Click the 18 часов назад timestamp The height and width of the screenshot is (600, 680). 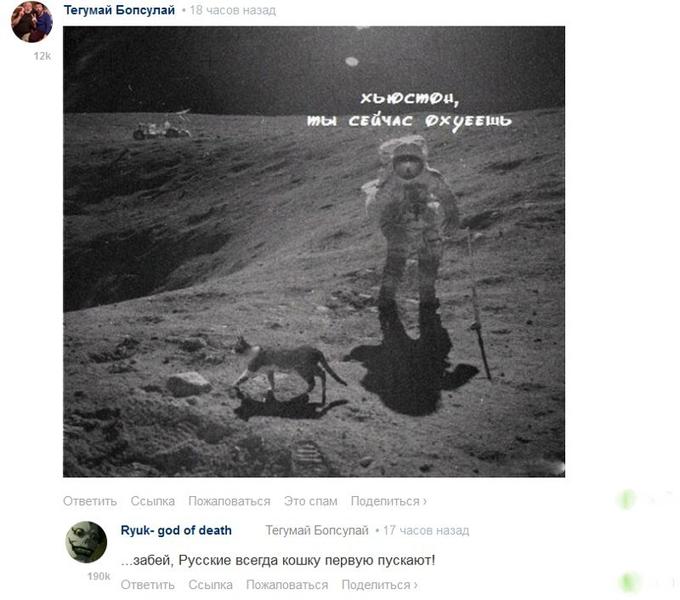point(233,10)
